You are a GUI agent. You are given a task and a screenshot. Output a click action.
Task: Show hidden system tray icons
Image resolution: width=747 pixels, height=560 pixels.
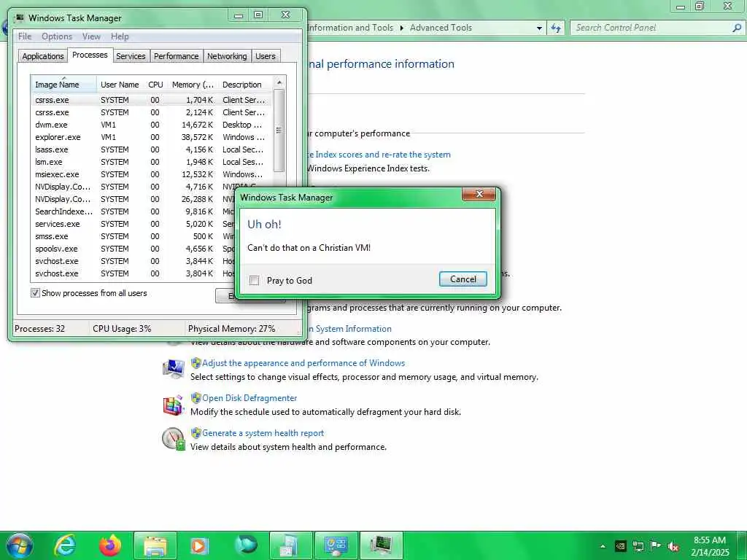coord(603,546)
